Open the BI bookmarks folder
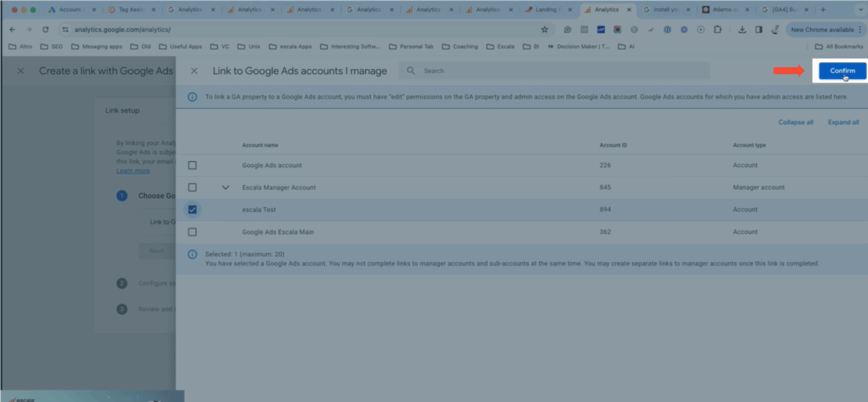Screen dimensions: 868x402 pyautogui.click(x=531, y=46)
